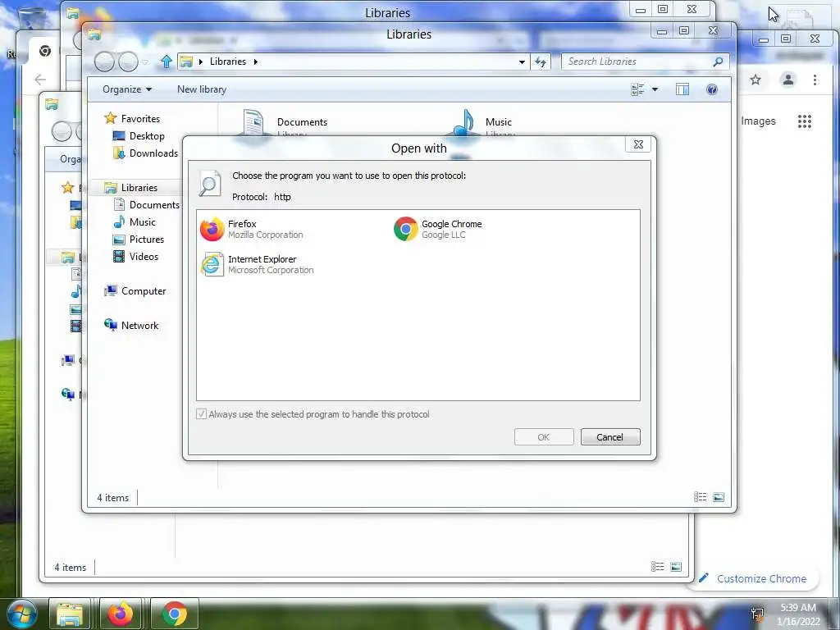The height and width of the screenshot is (630, 840).
Task: Click the Search Libraries field
Action: click(x=637, y=62)
